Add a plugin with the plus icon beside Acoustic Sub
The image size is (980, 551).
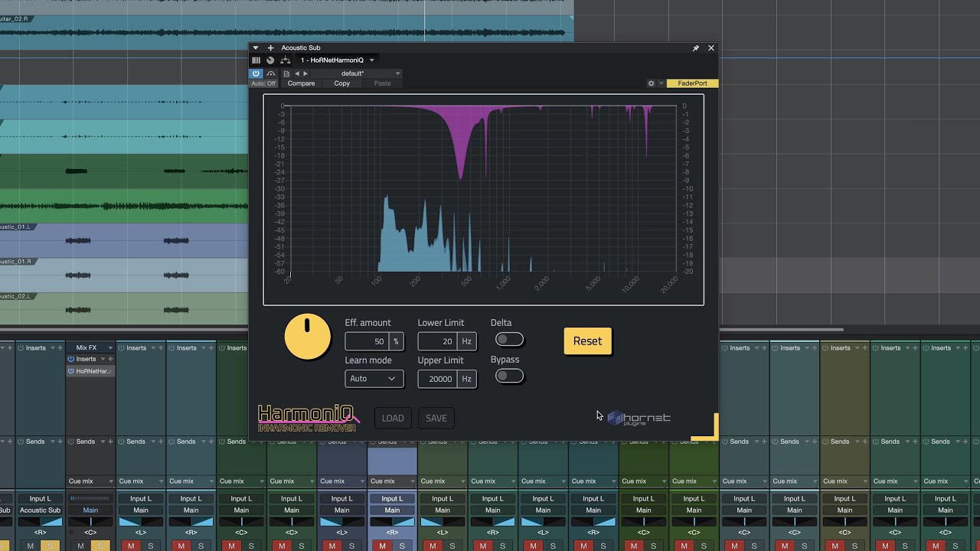point(270,47)
